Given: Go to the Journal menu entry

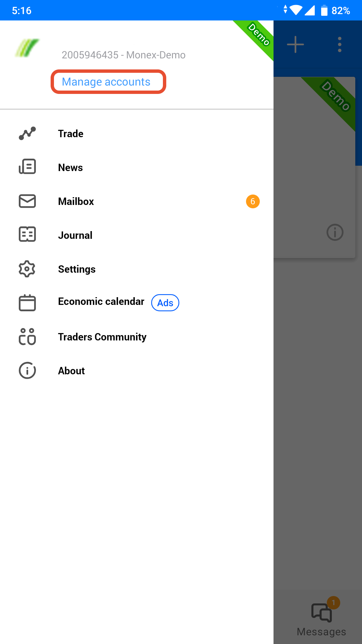Looking at the screenshot, I should pyautogui.click(x=137, y=235).
